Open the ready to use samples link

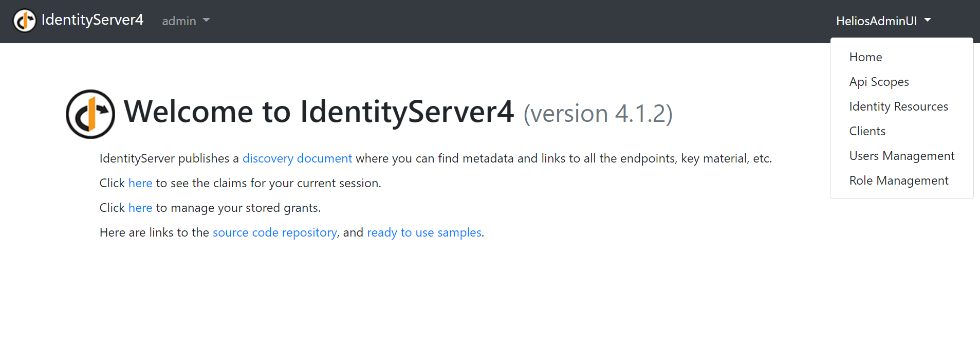point(424,232)
